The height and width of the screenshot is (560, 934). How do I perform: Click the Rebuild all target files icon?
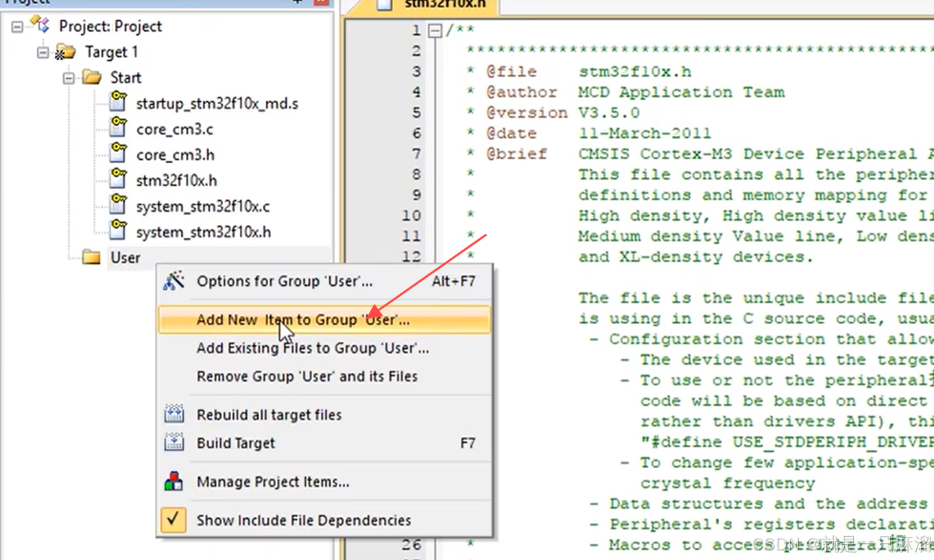174,414
